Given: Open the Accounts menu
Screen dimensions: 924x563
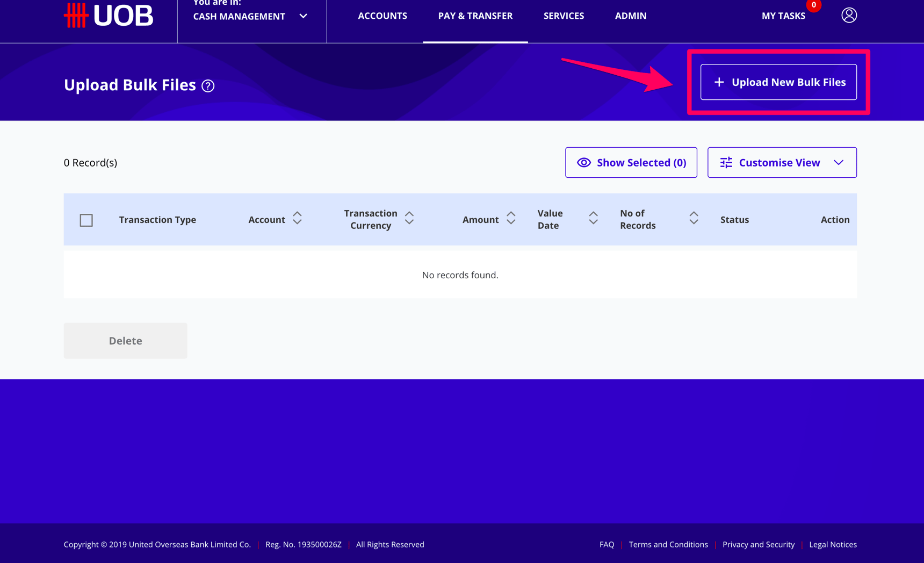Looking at the screenshot, I should point(382,16).
